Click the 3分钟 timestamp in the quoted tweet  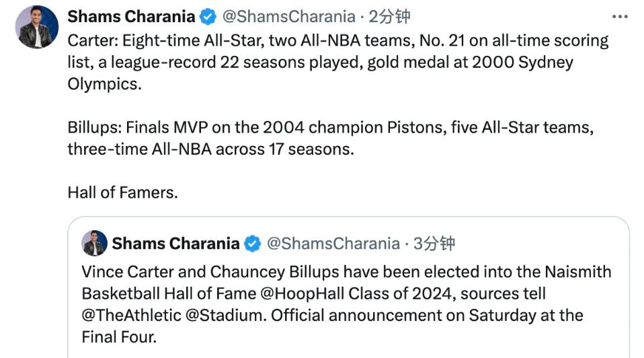434,244
